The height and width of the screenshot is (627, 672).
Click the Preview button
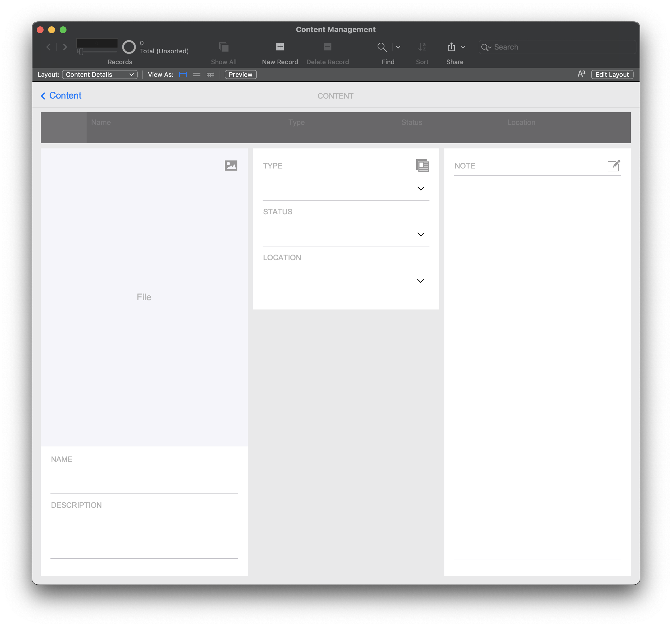[x=240, y=74]
